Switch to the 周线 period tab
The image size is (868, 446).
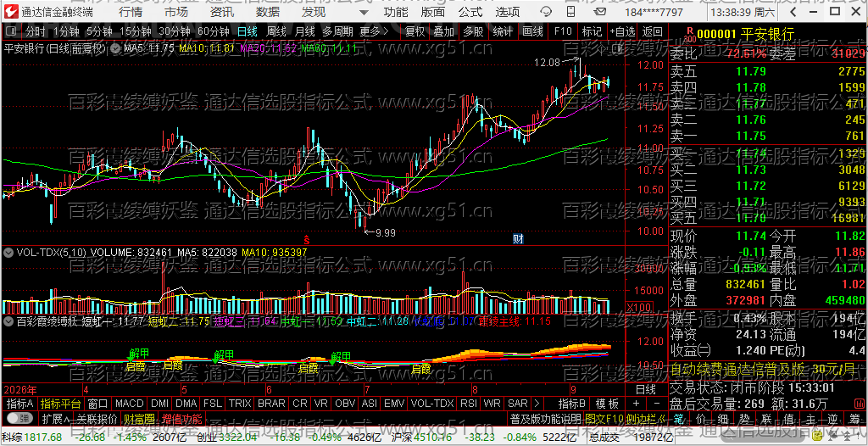click(x=276, y=31)
